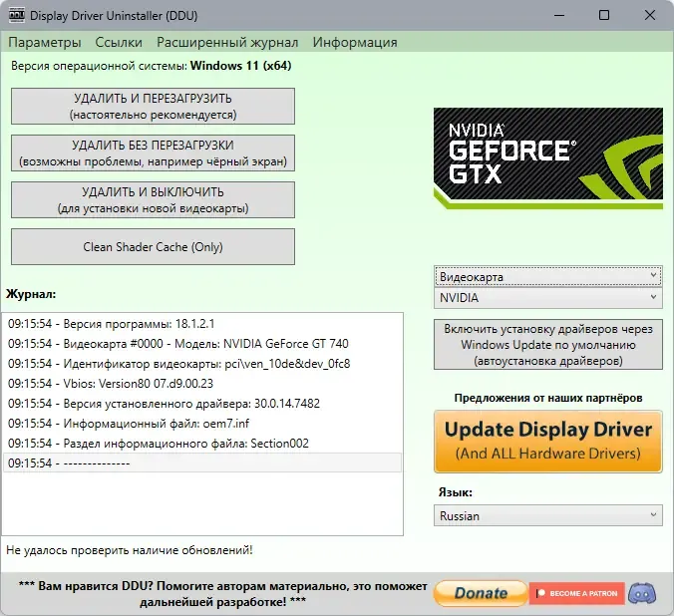This screenshot has height=616, width=674.
Task: Click УДАЛИТЬ И ВЫКЛЮЧИТЬ button
Action: pos(153,200)
